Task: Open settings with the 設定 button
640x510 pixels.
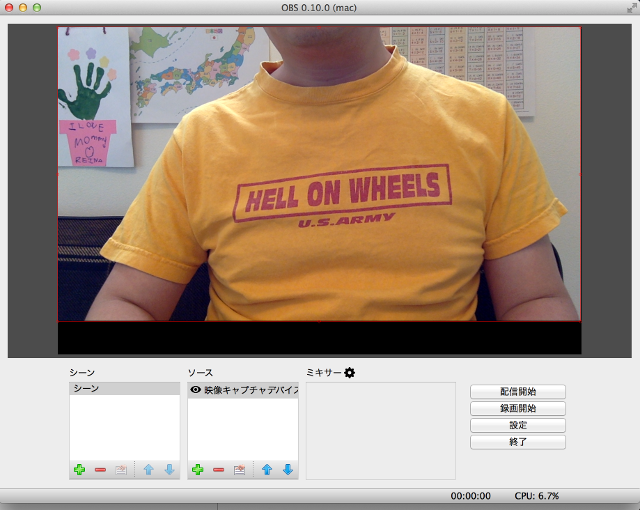Action: [x=518, y=425]
